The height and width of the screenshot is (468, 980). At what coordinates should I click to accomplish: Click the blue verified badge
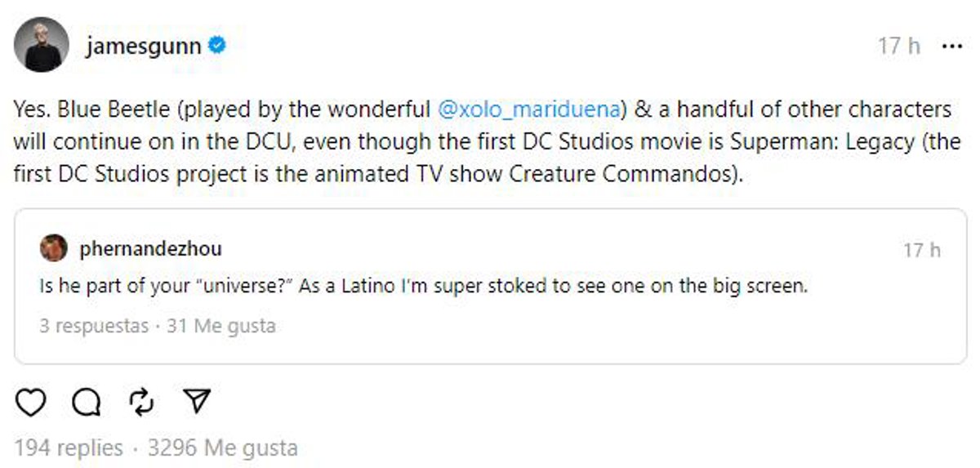216,46
